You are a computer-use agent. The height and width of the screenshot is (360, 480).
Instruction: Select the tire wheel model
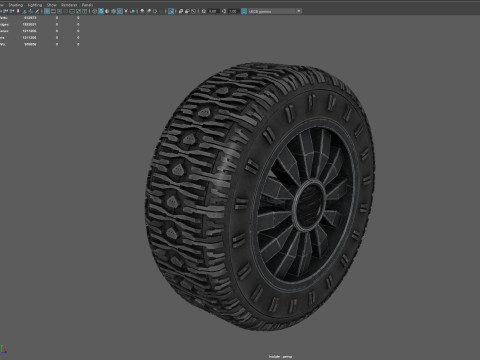click(x=260, y=197)
